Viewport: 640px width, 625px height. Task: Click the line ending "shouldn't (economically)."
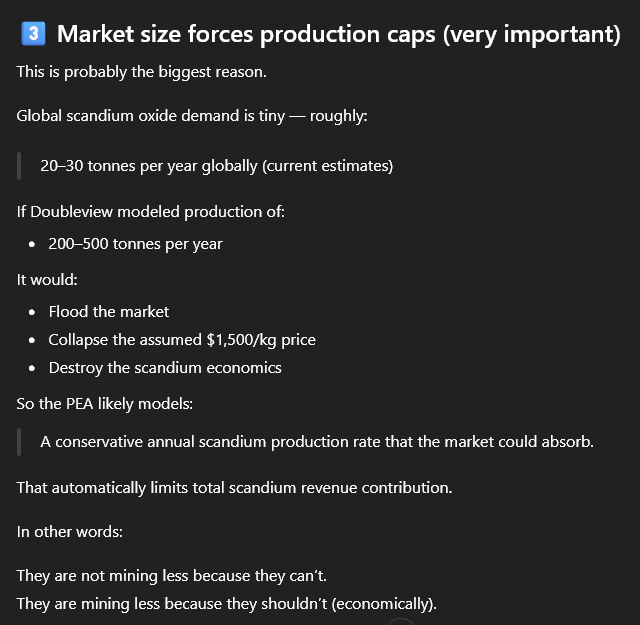pos(227,603)
